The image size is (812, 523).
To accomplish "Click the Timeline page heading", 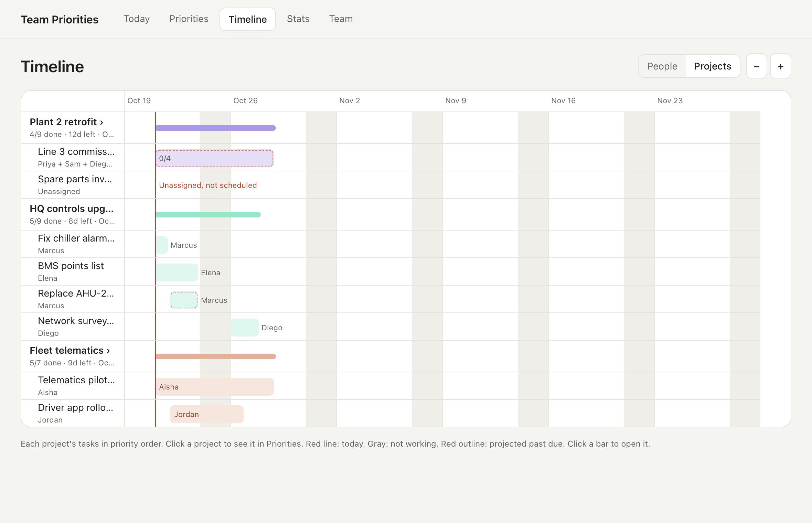I will coord(52,67).
